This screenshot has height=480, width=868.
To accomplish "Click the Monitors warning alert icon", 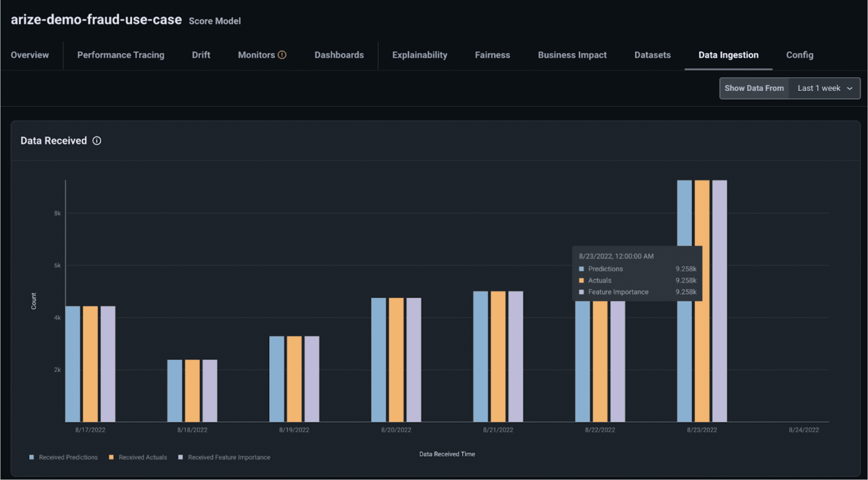I will tap(282, 55).
